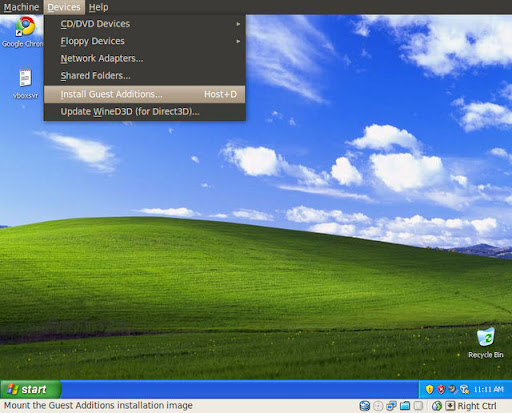The height and width of the screenshot is (413, 512).
Task: Click the yellow security shield tray icon
Action: tap(430, 389)
